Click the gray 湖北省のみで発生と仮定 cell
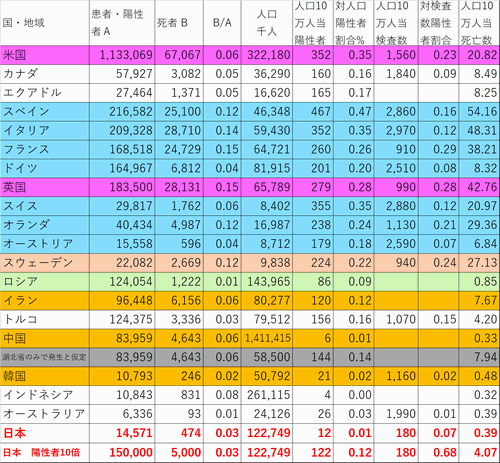The height and width of the screenshot is (463, 500). [x=45, y=357]
